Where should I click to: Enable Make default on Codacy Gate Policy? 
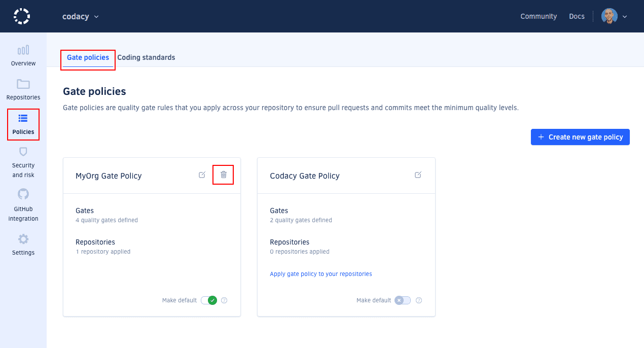click(x=403, y=300)
